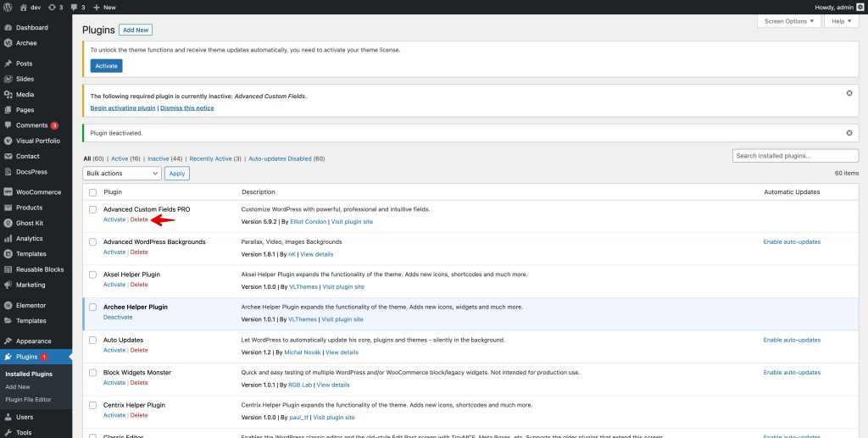Filter by Auto-updates Disabled

tap(287, 158)
